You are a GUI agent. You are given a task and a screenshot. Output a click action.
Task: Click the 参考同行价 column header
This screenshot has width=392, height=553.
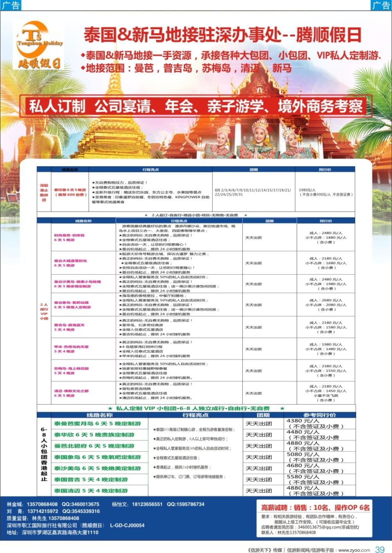319,415
